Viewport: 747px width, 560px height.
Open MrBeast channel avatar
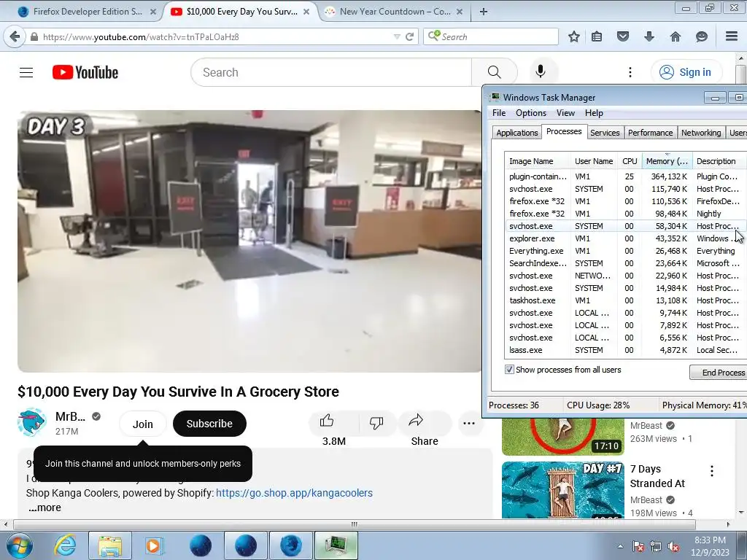(32, 422)
